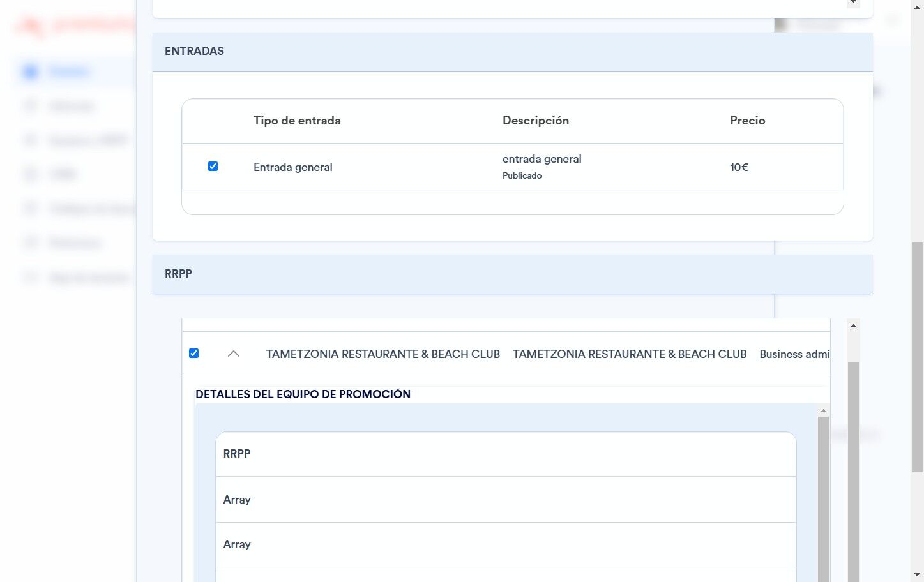This screenshot has height=582, width=924.
Task: Click the main page scrollbar thumb
Action: [x=917, y=357]
